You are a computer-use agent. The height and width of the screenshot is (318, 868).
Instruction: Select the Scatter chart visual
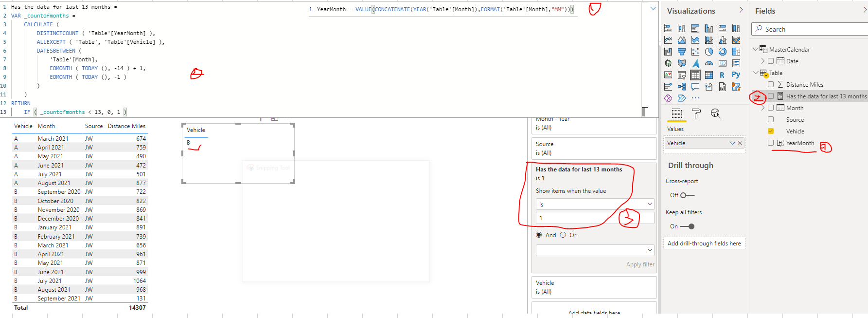pos(695,52)
